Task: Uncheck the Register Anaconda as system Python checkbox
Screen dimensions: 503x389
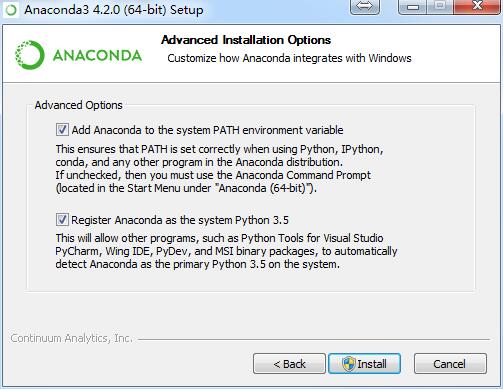Action: [62, 220]
